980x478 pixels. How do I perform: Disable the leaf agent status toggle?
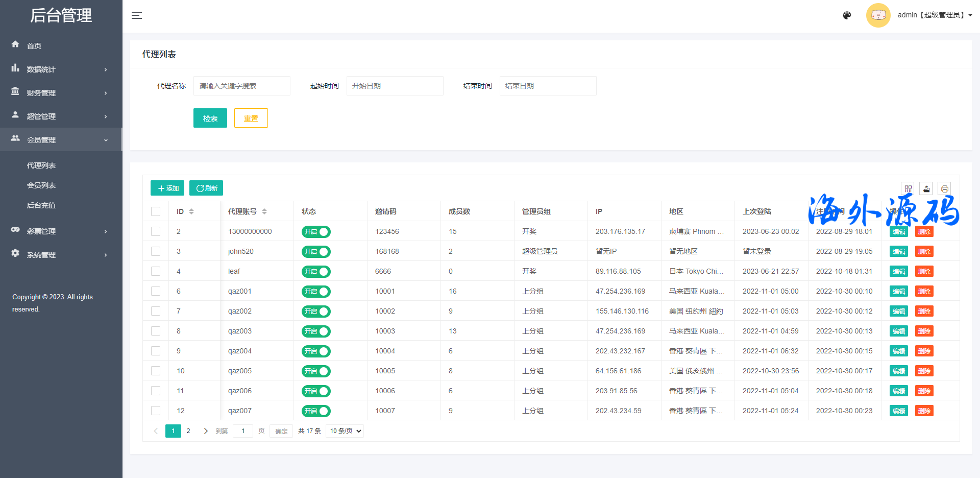click(316, 272)
